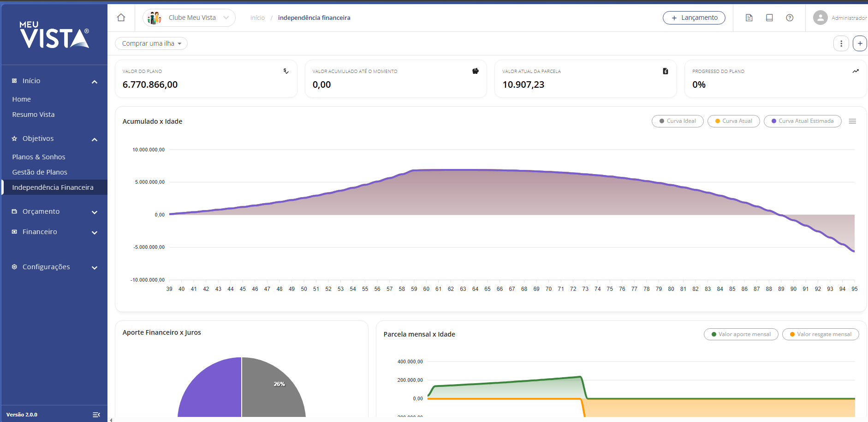
Task: Click the Lançamento button
Action: [694, 18]
